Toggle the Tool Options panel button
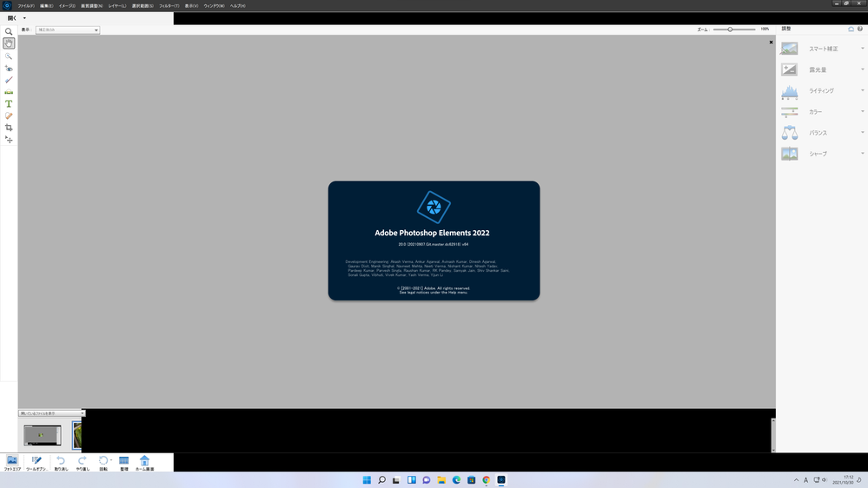The image size is (868, 488). click(x=36, y=463)
